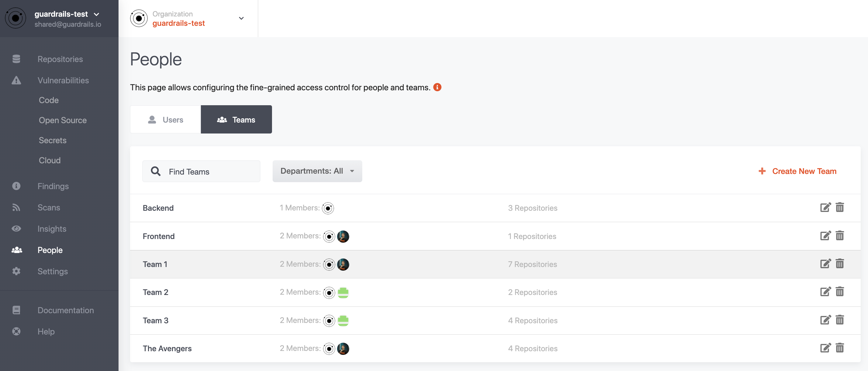
Task: Click the orange info icon beside description
Action: coord(437,87)
